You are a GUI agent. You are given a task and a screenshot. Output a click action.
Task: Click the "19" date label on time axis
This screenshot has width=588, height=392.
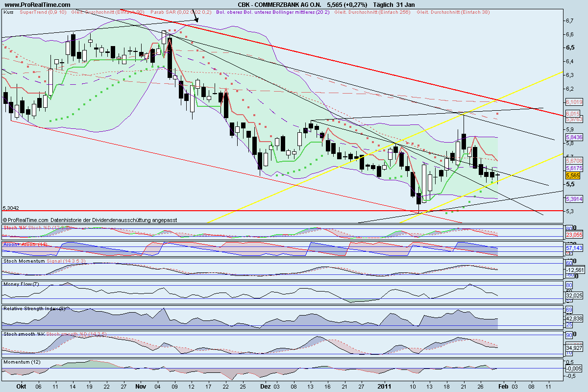pos(90,386)
